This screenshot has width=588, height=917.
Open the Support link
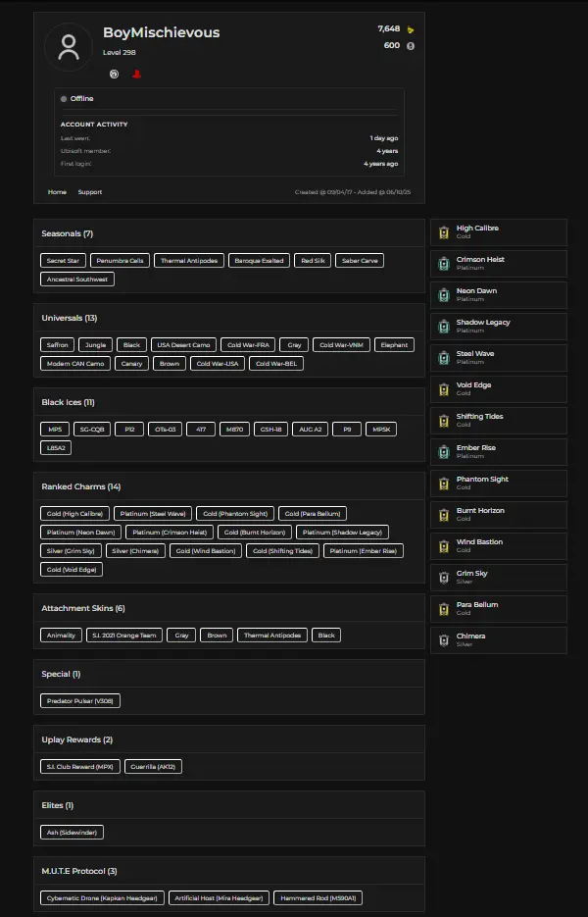[x=90, y=192]
